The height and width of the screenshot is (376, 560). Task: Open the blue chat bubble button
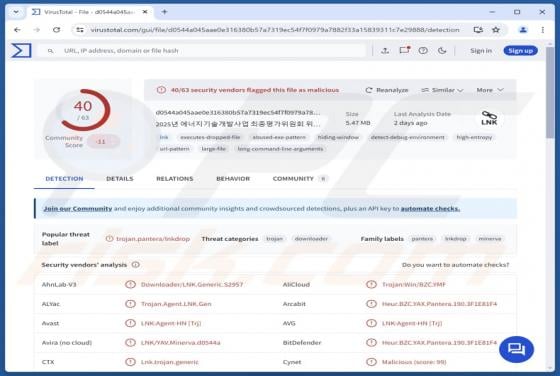[516, 349]
